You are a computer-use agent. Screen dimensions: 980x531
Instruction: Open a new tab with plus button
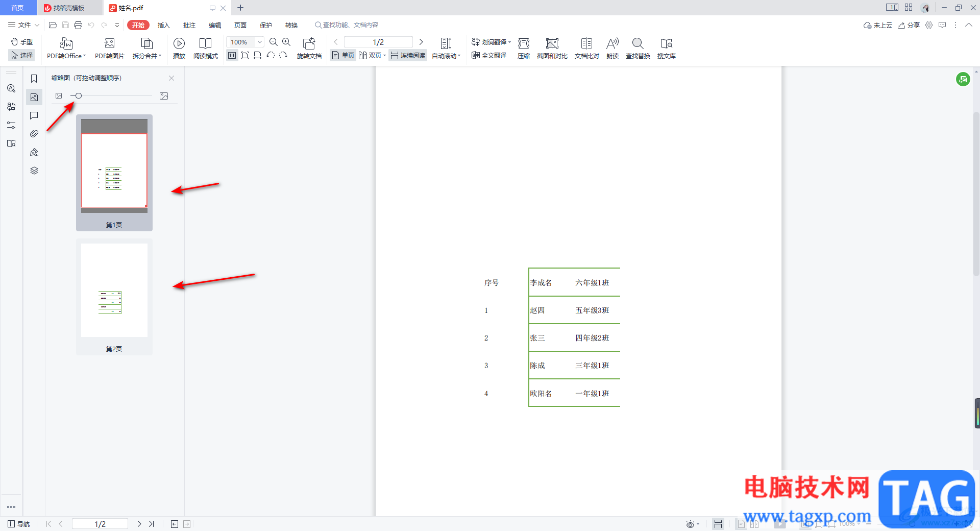pos(240,8)
